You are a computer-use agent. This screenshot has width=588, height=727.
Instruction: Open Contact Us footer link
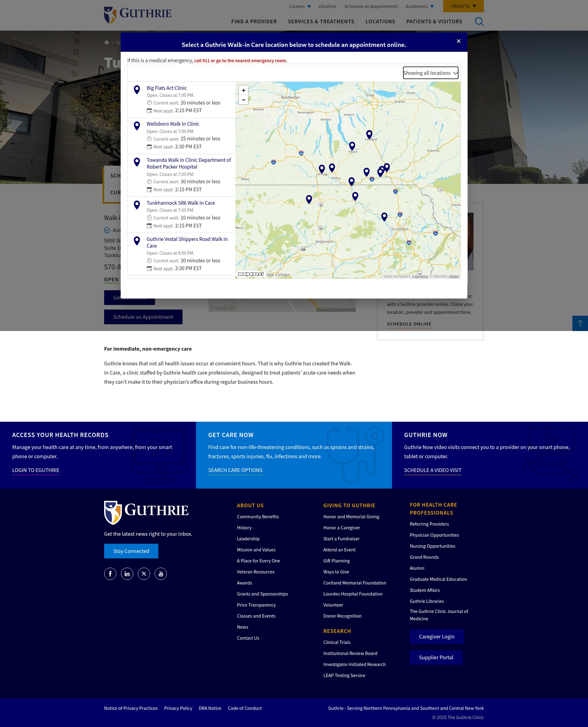(x=248, y=638)
